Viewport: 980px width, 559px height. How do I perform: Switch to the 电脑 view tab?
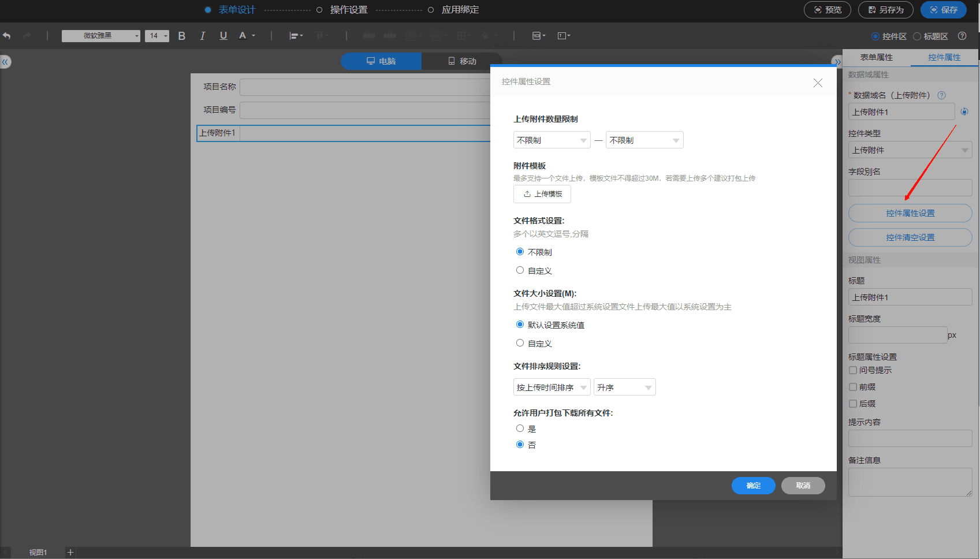(x=381, y=61)
